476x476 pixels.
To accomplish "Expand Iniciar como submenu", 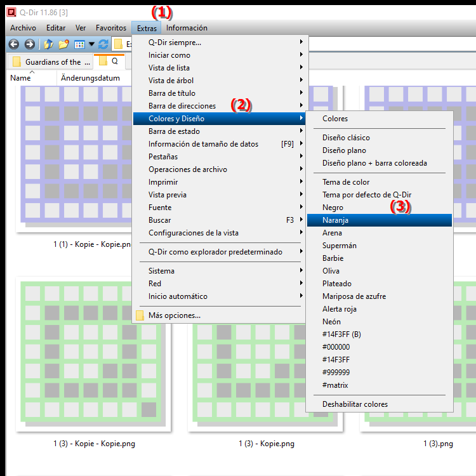I will point(219,55).
